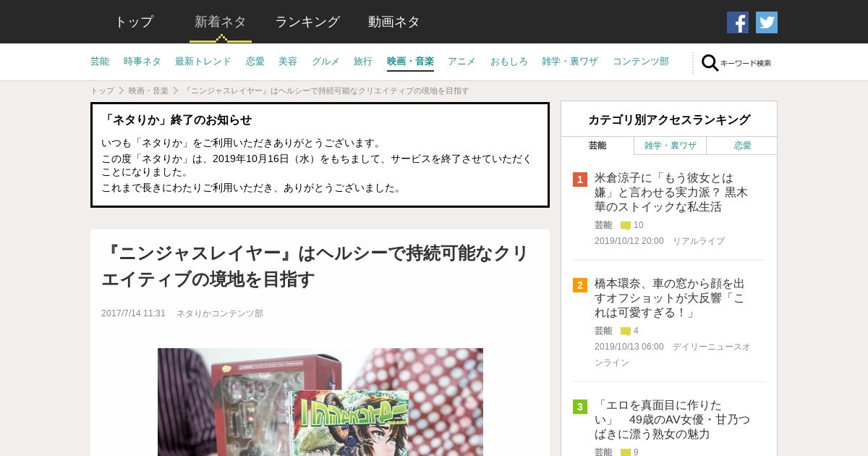Select the 時事ネタ category link
This screenshot has height=456, width=868.
pyautogui.click(x=142, y=62)
